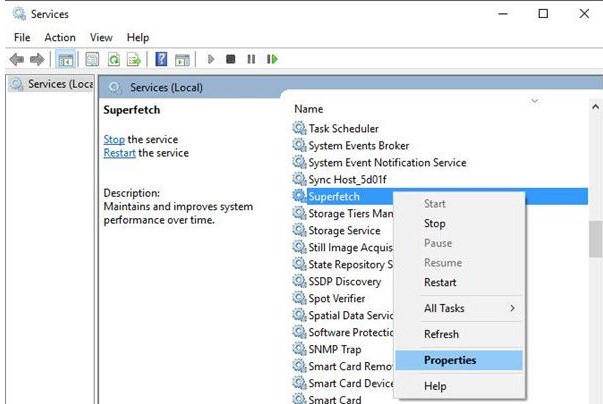Click the Storage Service gear icon

click(x=299, y=230)
